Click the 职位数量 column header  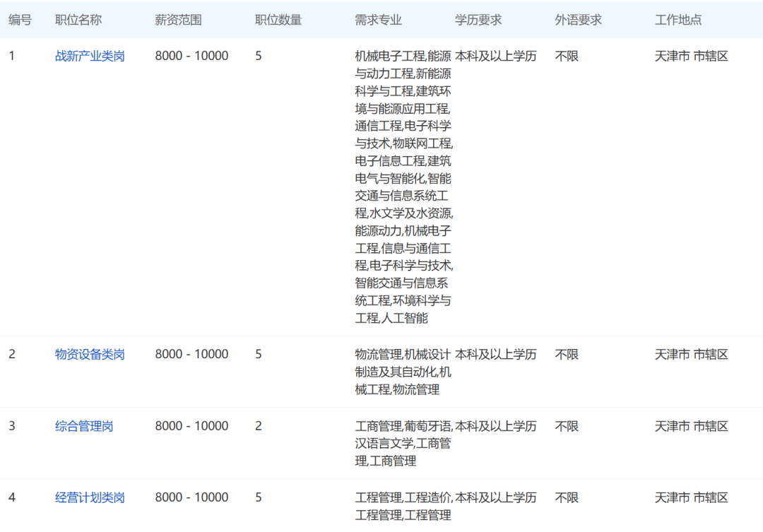coord(278,20)
